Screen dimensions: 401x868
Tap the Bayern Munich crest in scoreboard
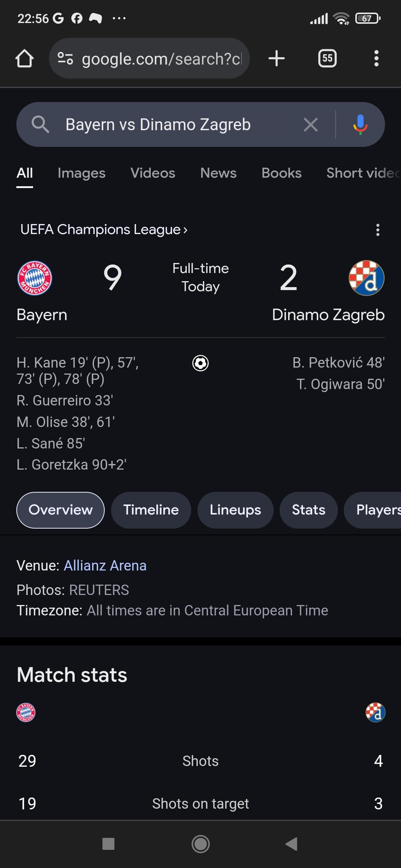[35, 278]
